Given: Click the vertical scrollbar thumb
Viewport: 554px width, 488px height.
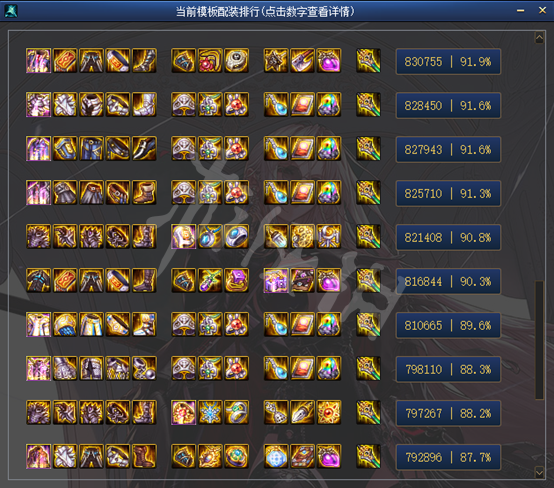Looking at the screenshot, I should point(539,340).
